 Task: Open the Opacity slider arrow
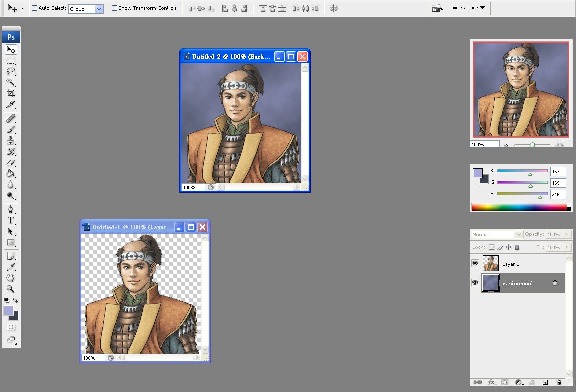pyautogui.click(x=567, y=234)
